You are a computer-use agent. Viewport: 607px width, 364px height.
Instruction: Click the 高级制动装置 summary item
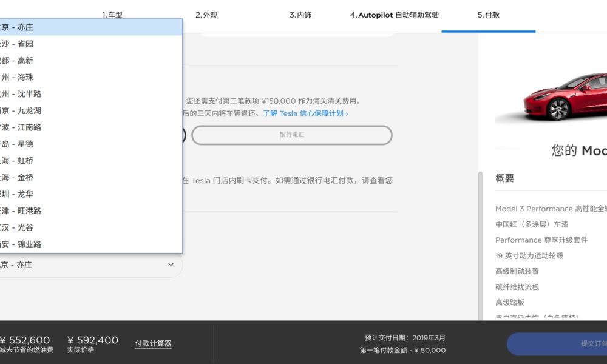tap(517, 271)
